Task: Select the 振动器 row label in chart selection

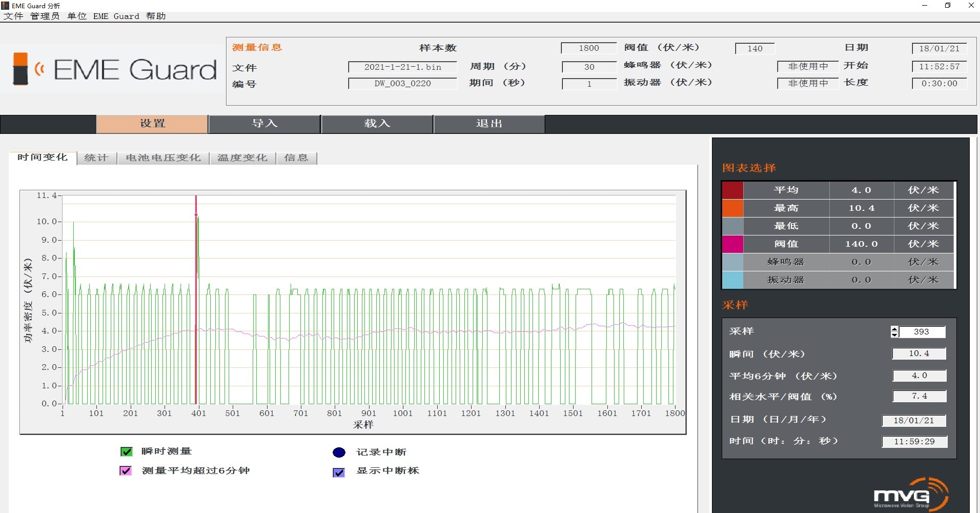Action: coord(786,280)
